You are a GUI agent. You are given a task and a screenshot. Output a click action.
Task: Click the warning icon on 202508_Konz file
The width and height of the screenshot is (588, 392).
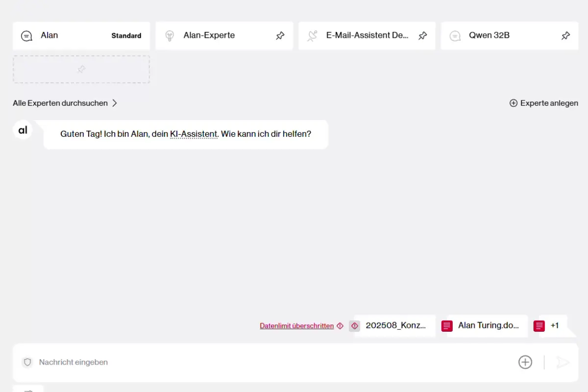355,326
